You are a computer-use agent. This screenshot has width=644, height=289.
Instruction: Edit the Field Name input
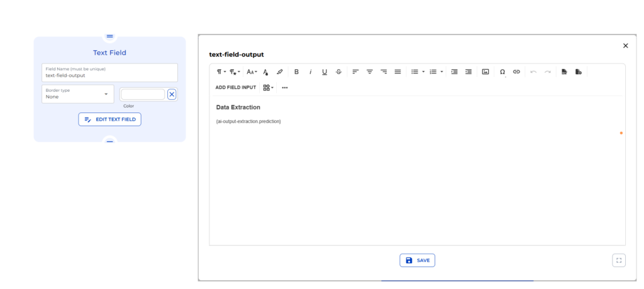109,73
